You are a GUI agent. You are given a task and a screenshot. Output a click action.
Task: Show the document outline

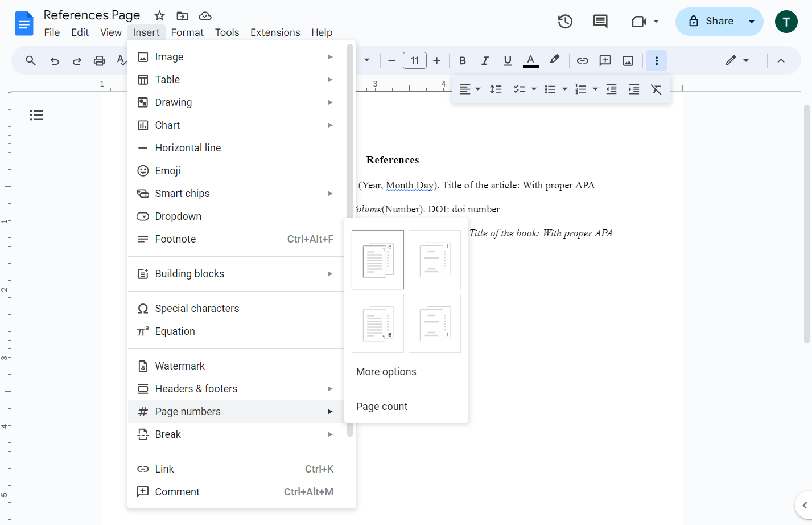click(36, 116)
